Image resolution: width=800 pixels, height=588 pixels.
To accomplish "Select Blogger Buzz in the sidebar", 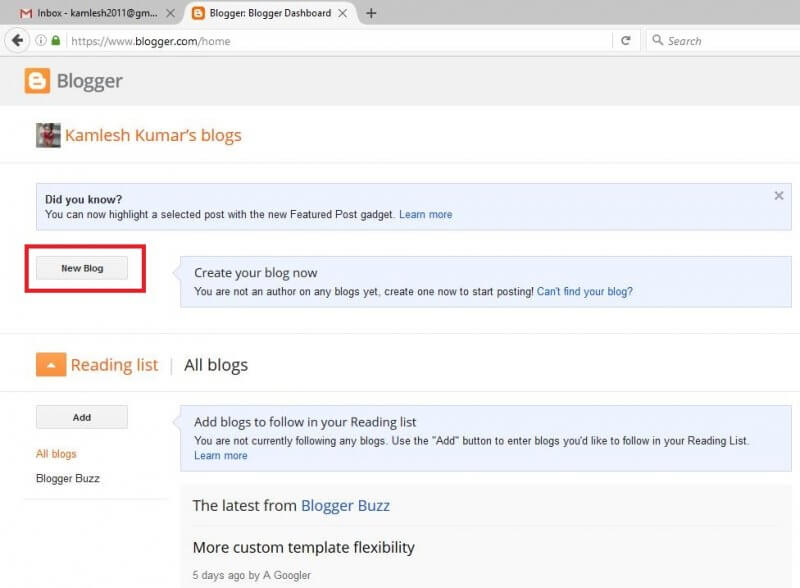I will (68, 478).
